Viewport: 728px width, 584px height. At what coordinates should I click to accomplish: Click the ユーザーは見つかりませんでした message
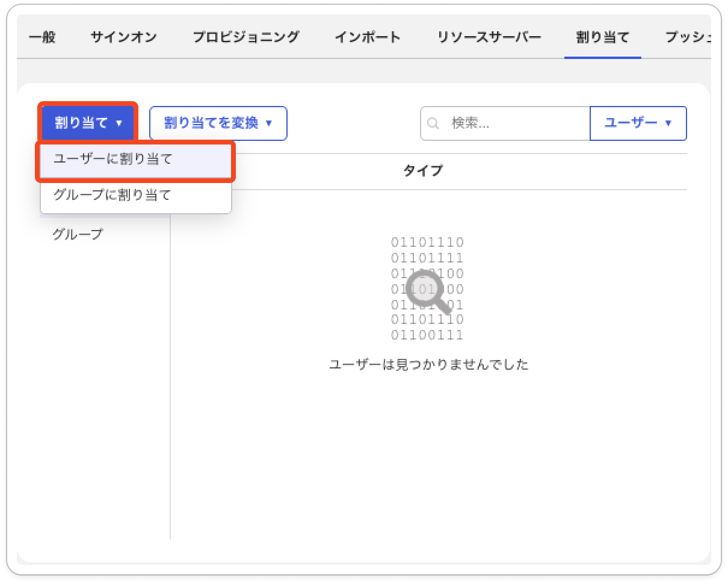point(429,364)
